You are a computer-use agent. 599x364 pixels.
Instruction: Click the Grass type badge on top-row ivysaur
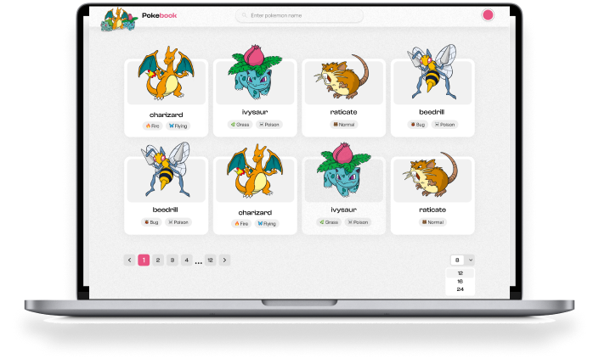240,125
